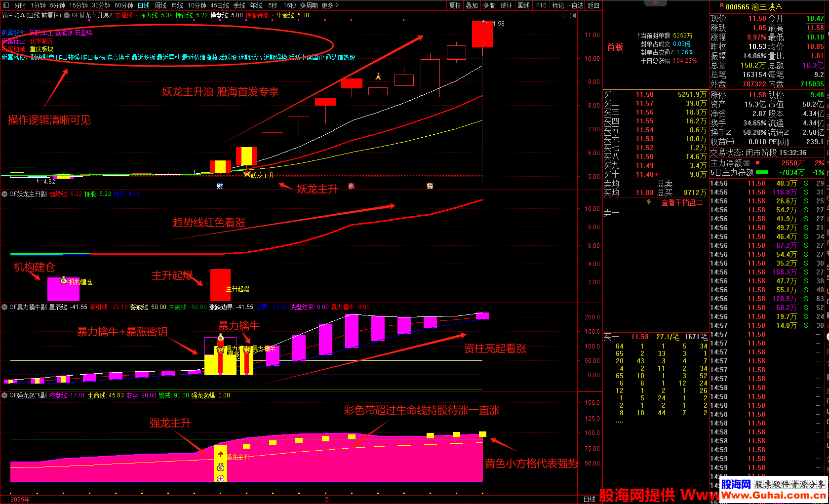
Task: Click the down-arrow icon beside 买十 price
Action: [x=657, y=175]
